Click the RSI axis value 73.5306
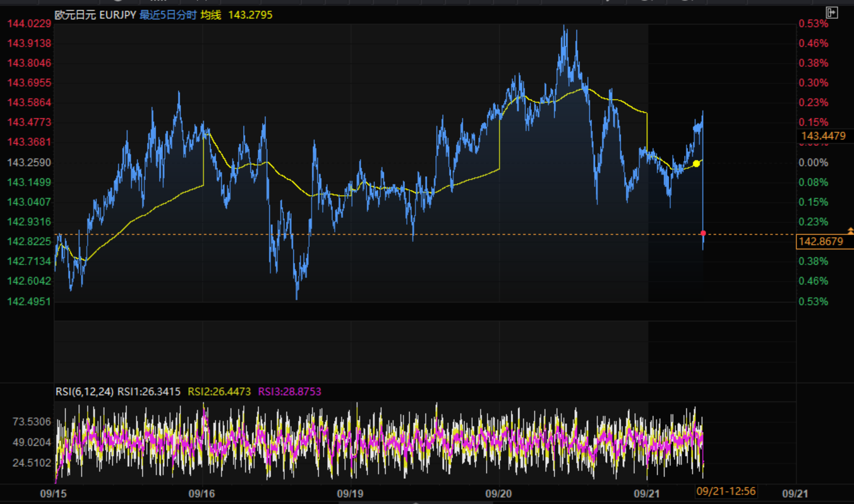The height and width of the screenshot is (504, 854). click(32, 422)
